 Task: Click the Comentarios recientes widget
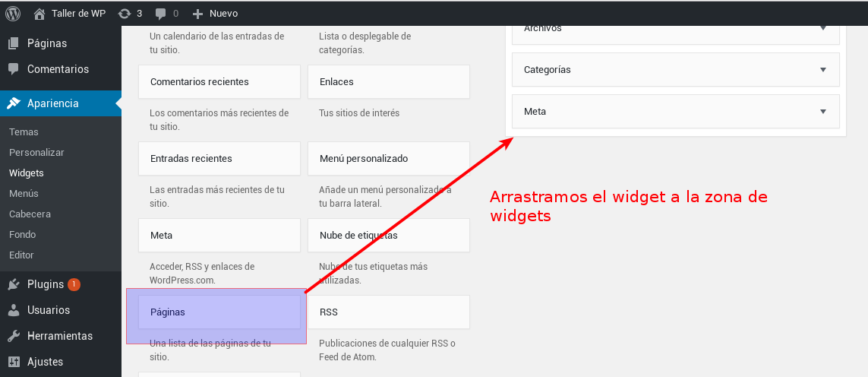219,82
